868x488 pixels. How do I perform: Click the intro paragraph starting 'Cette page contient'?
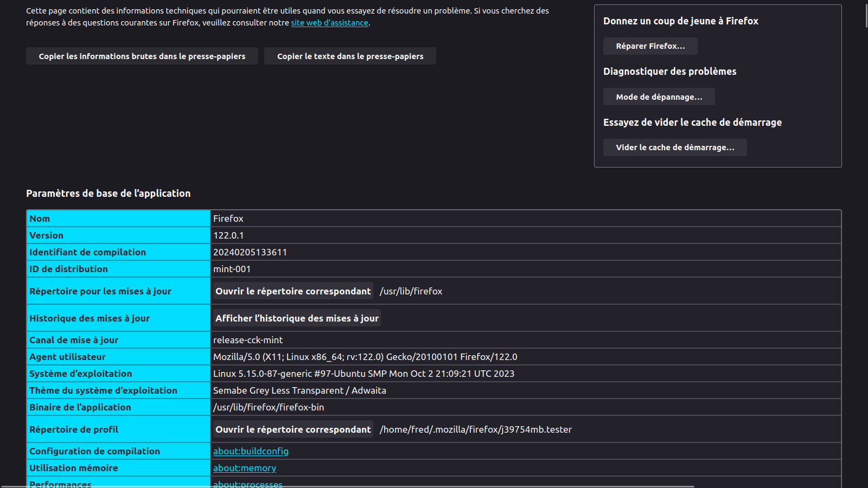(288, 17)
